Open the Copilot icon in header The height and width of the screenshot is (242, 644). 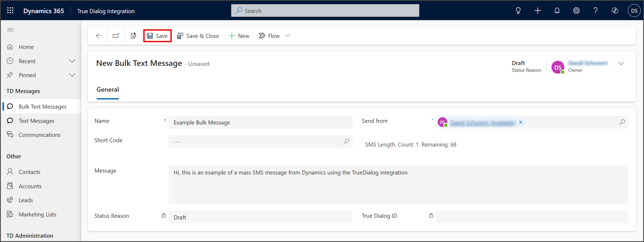(615, 11)
